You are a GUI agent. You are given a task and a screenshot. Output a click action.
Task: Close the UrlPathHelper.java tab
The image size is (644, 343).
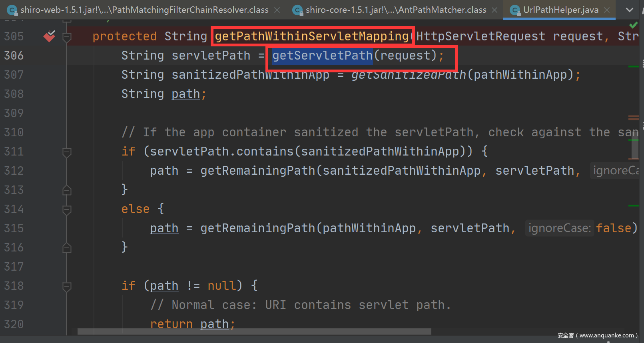coord(607,10)
